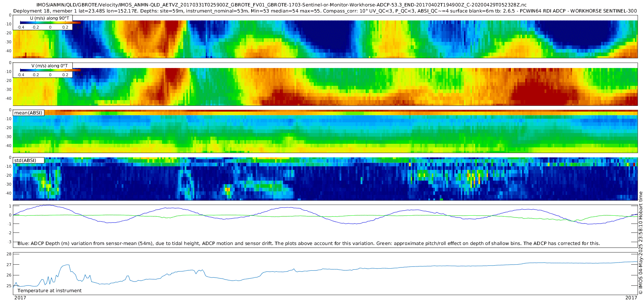This screenshot has height=304, width=644.
Task: Click the '-3' tick on the depth variation axis
Action: (10, 242)
